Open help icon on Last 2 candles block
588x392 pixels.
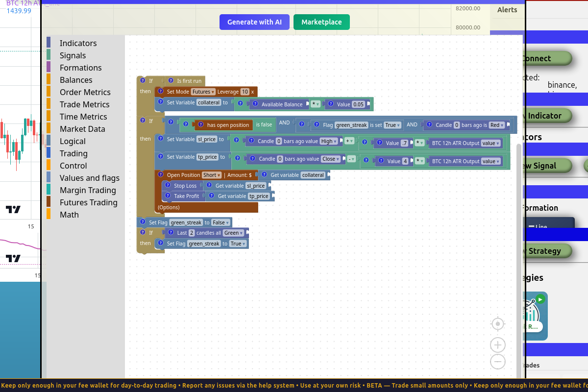[171, 232]
